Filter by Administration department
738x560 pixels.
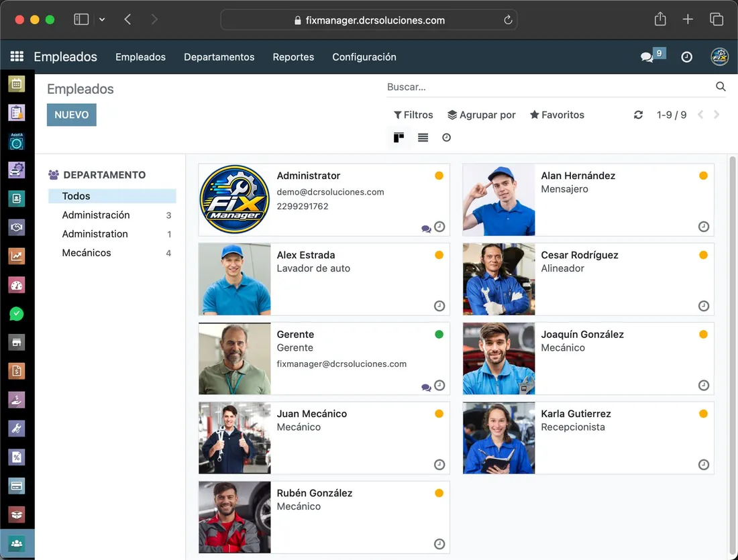[112, 234]
